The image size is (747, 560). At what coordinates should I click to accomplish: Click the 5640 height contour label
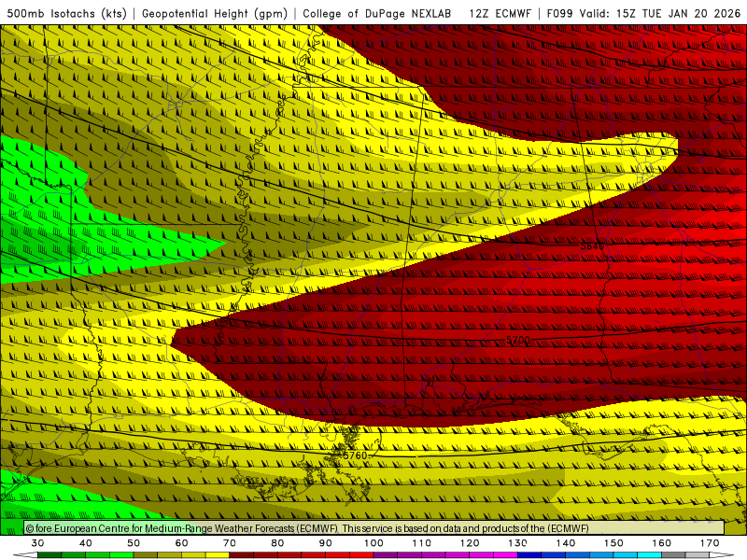click(592, 246)
